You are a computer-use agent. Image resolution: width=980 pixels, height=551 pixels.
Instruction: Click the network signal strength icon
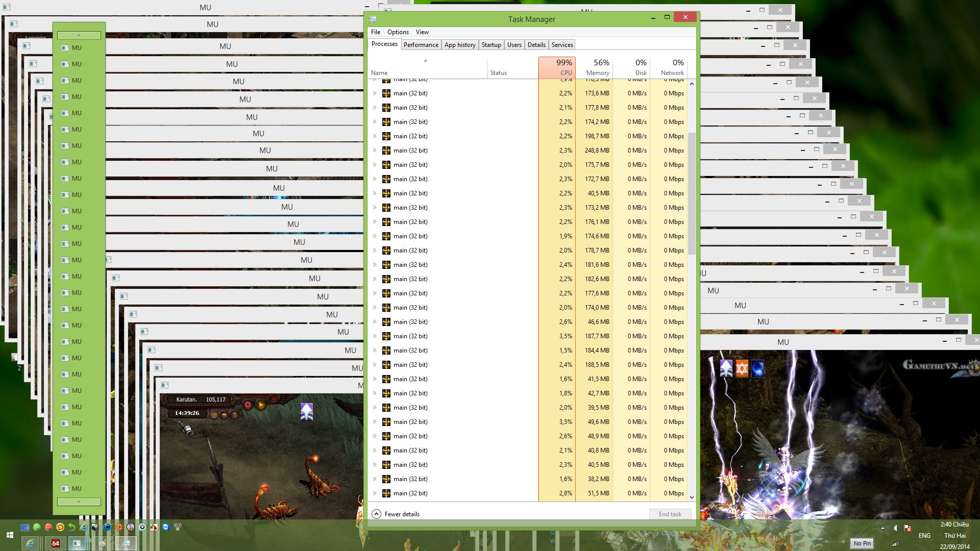coord(895,544)
